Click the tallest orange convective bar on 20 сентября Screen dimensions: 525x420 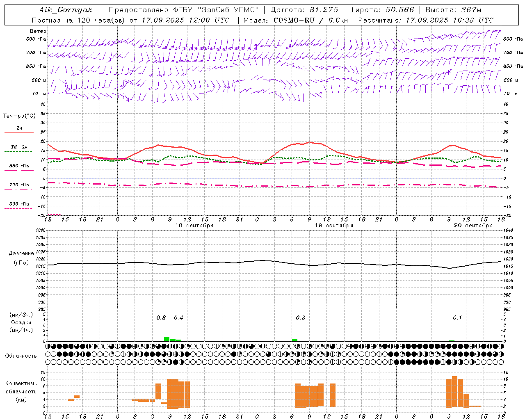[x=454, y=392]
